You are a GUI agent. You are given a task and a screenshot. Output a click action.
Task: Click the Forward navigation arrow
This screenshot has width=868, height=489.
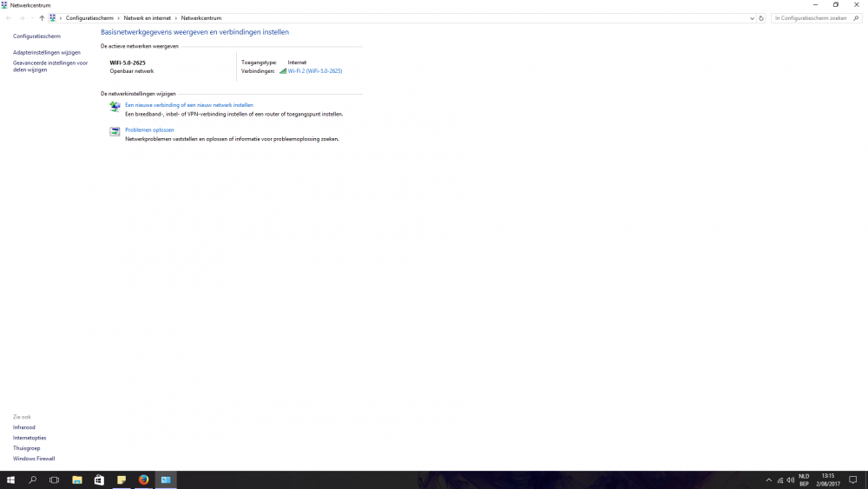pyautogui.click(x=22, y=18)
